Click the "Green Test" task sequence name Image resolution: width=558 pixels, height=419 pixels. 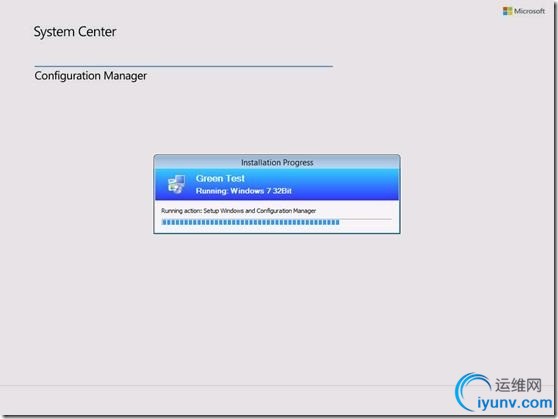[x=220, y=178]
